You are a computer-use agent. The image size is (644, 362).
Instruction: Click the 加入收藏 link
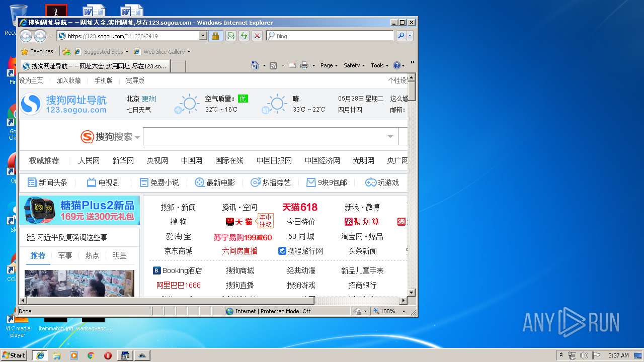click(x=68, y=80)
